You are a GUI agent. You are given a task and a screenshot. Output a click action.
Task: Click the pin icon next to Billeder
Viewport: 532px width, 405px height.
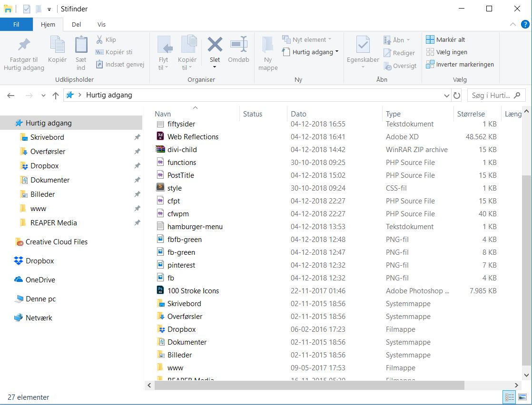137,194
